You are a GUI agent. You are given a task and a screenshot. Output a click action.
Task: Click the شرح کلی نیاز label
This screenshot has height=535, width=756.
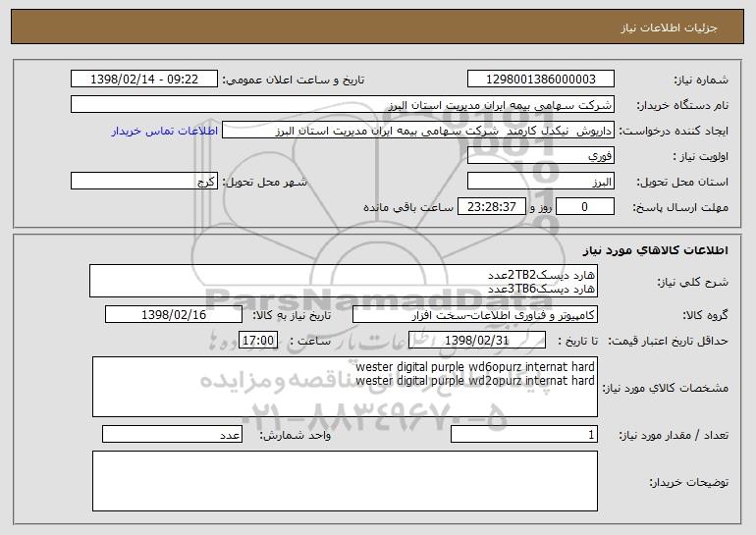click(693, 282)
